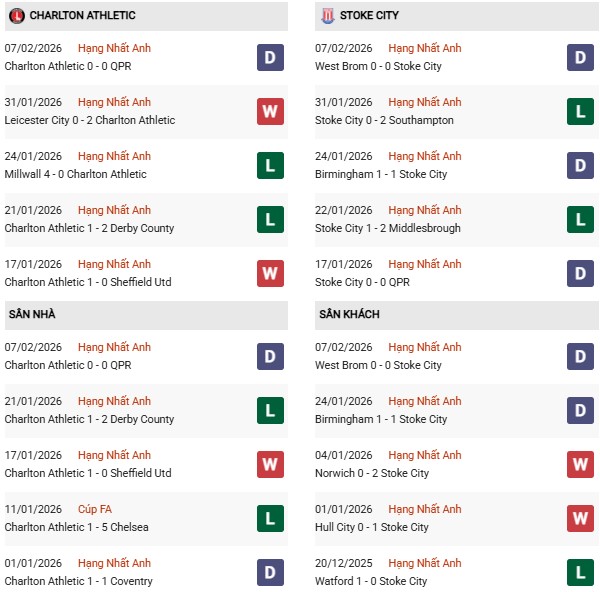
Task: Open Charlton Athletic 1 - 5 Chelsea match
Action: [76, 527]
